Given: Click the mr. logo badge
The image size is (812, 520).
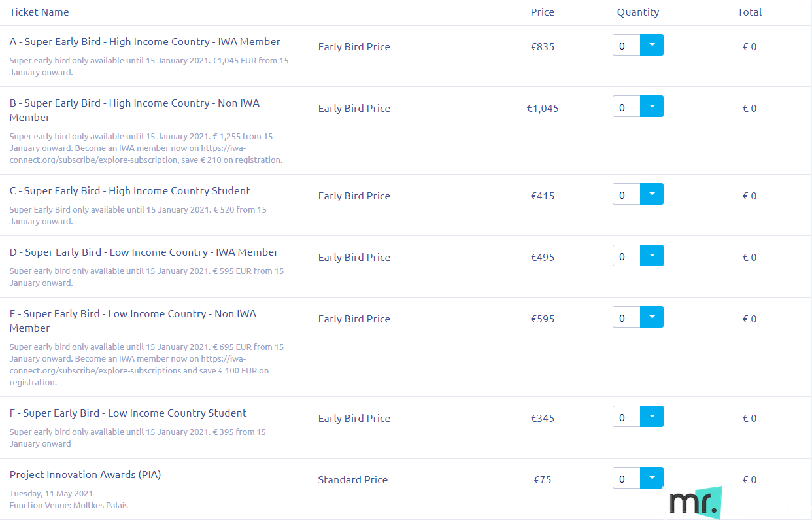Looking at the screenshot, I should pyautogui.click(x=696, y=502).
